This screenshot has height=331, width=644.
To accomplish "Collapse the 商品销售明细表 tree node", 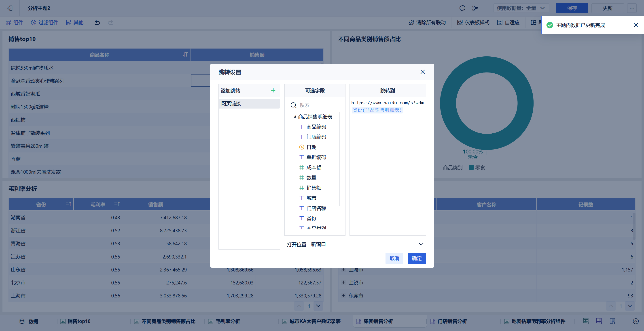I will point(295,117).
